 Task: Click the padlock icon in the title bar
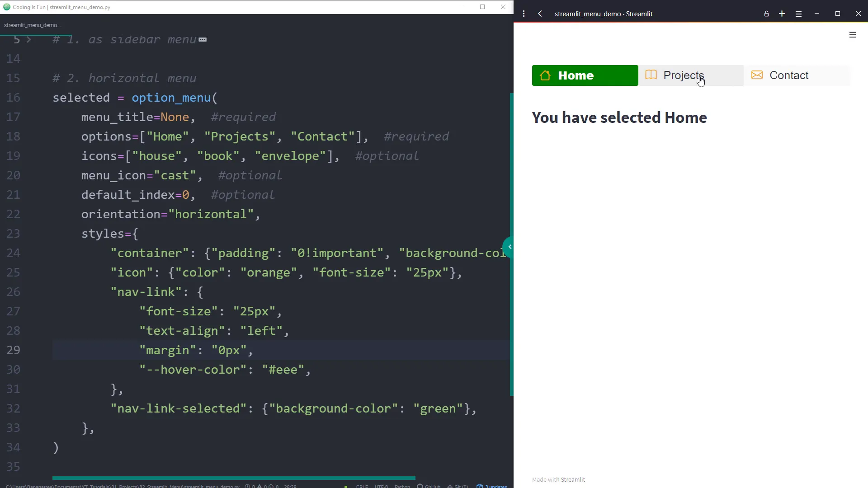click(x=766, y=14)
